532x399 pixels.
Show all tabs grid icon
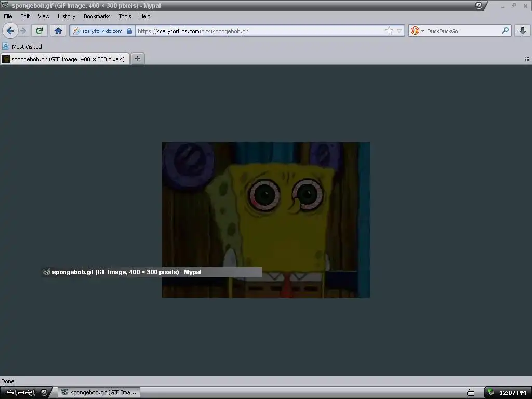[527, 59]
